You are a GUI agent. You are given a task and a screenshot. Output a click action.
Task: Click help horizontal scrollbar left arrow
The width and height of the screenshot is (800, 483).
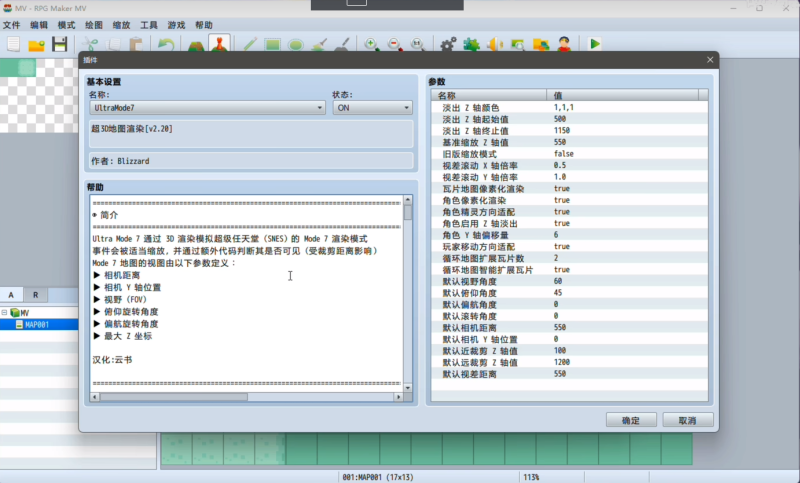tap(95, 397)
